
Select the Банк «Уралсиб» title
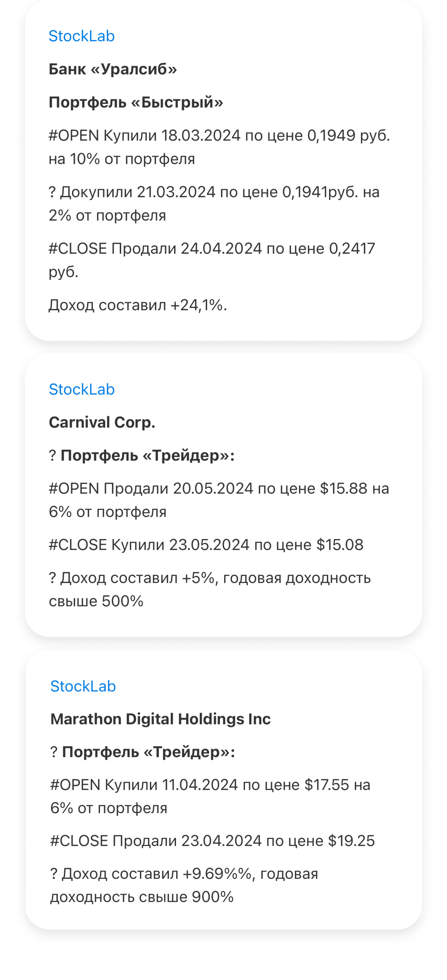pyautogui.click(x=113, y=69)
